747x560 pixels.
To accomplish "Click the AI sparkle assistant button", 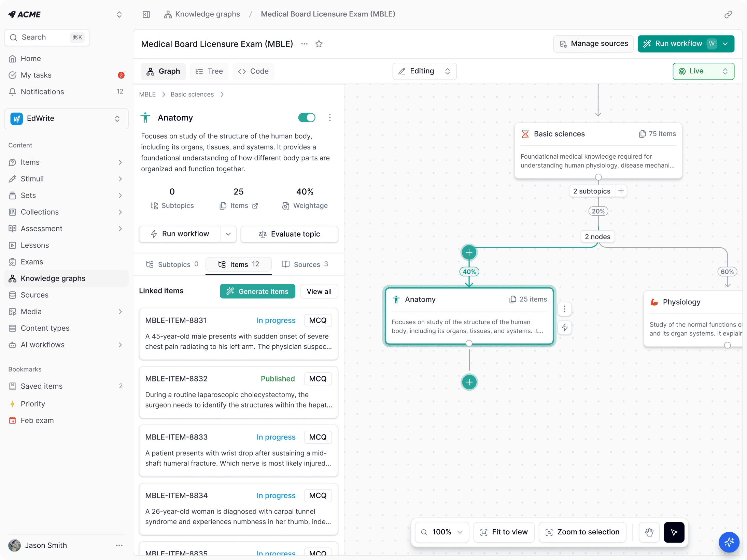I will click(729, 542).
